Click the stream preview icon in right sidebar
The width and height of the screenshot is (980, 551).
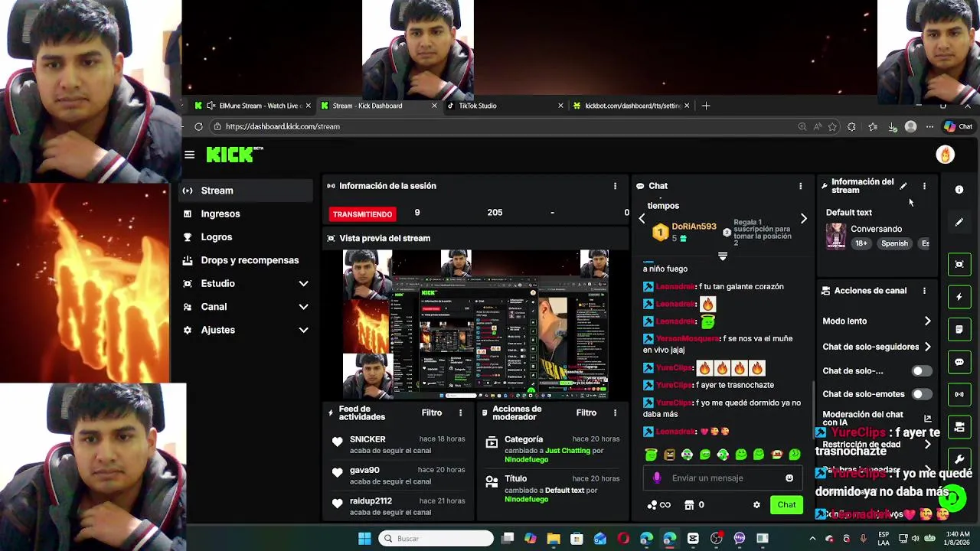[x=959, y=264]
